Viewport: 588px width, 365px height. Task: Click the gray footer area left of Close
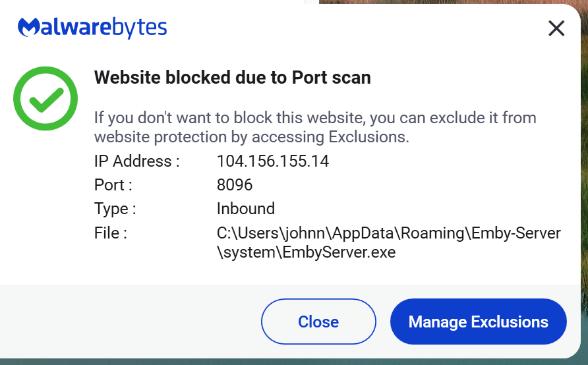coord(132,322)
